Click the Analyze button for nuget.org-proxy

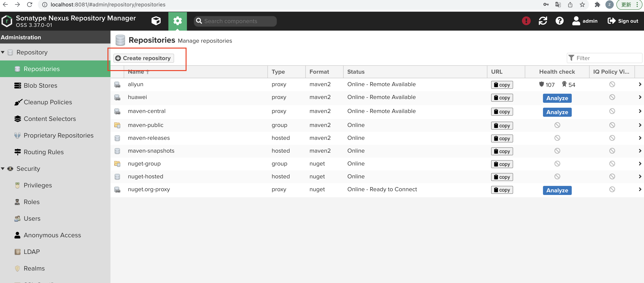click(557, 190)
